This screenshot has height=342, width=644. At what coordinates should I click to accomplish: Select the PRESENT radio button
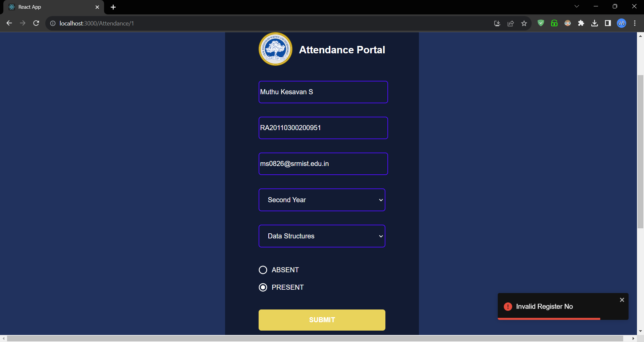point(263,287)
